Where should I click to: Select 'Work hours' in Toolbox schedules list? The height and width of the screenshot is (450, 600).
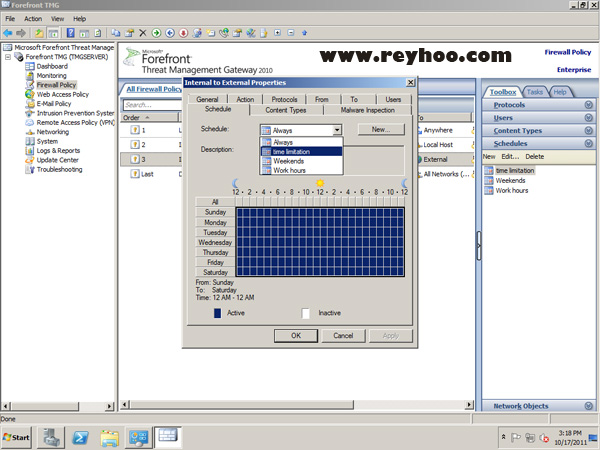point(512,191)
